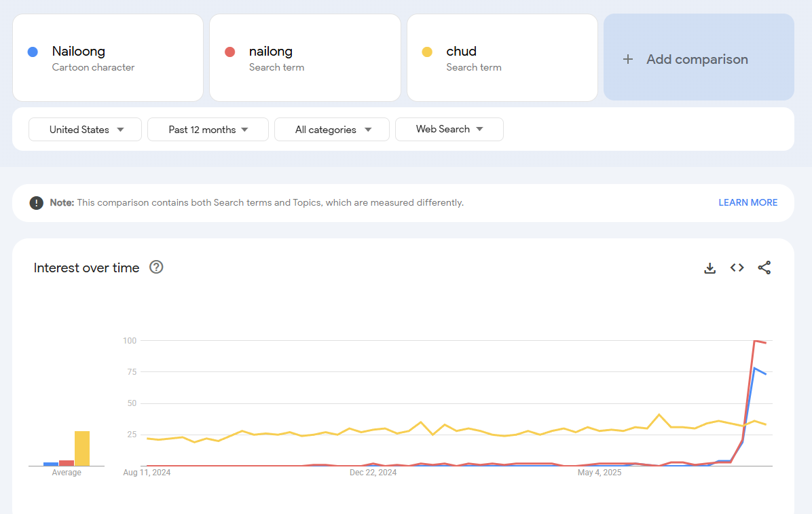Image resolution: width=812 pixels, height=514 pixels.
Task: Open the United States region dropdown
Action: 85,130
